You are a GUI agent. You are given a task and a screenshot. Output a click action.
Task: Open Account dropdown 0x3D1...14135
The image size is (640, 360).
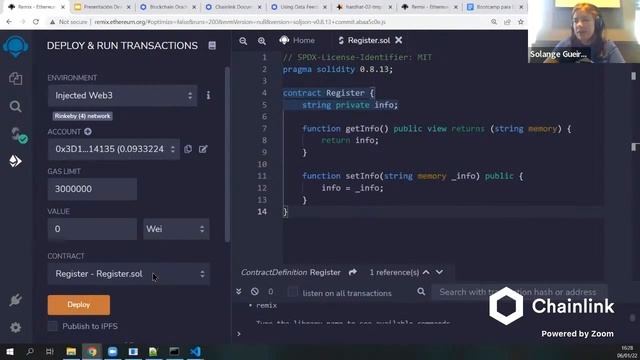click(114, 149)
